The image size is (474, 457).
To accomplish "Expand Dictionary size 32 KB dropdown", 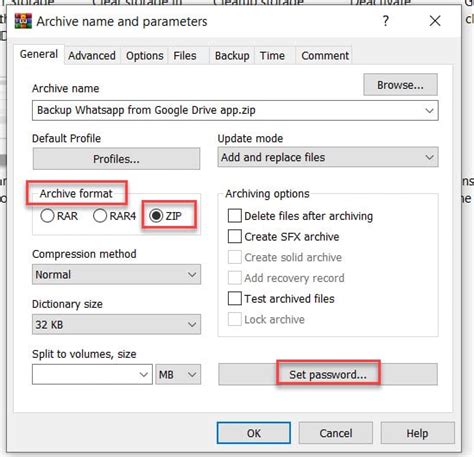I will (116, 324).
